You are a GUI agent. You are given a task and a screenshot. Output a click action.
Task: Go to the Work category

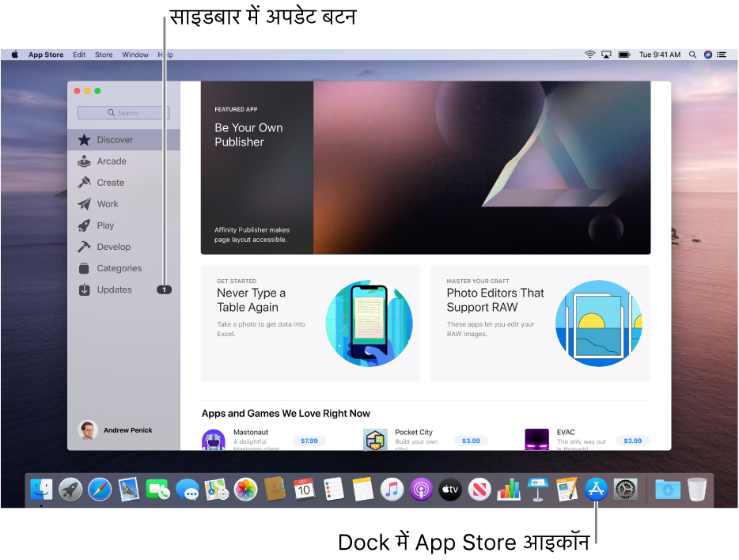point(123,204)
